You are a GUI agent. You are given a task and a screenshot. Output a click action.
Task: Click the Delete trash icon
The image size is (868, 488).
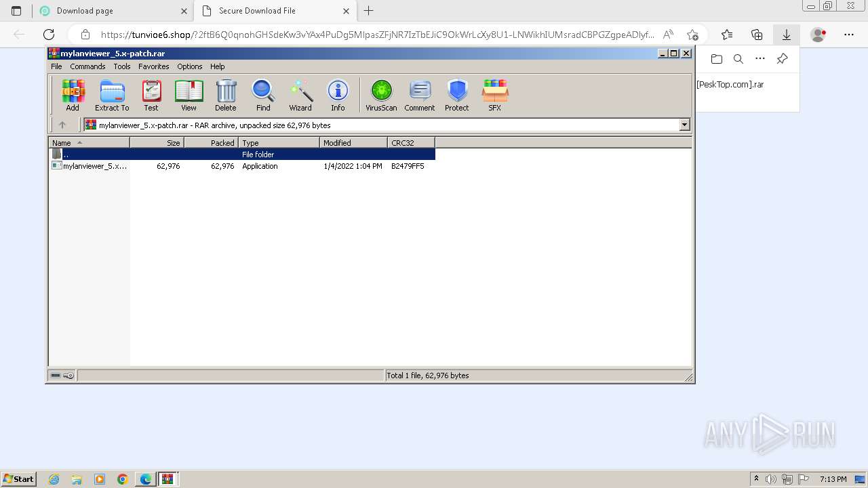pyautogui.click(x=226, y=96)
